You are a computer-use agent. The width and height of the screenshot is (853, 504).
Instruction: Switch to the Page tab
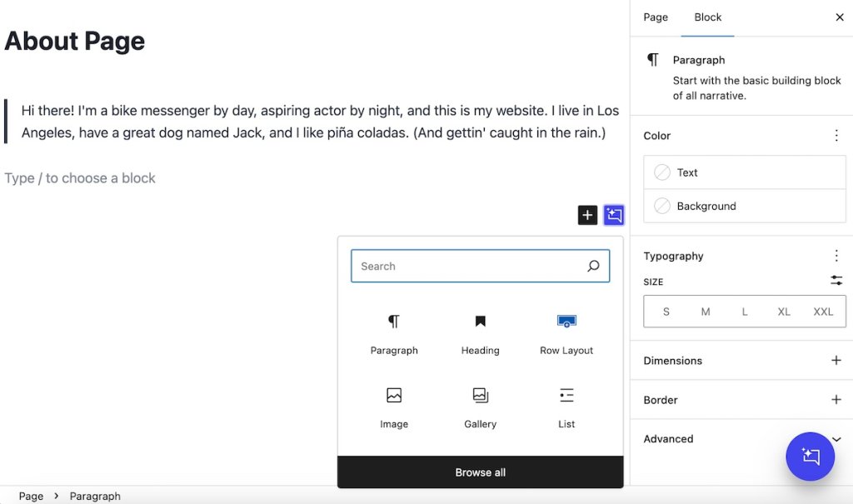655,17
